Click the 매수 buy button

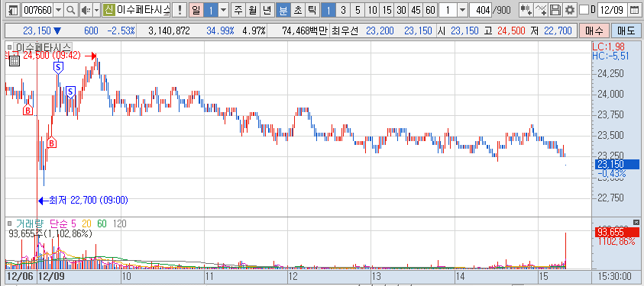594,31
